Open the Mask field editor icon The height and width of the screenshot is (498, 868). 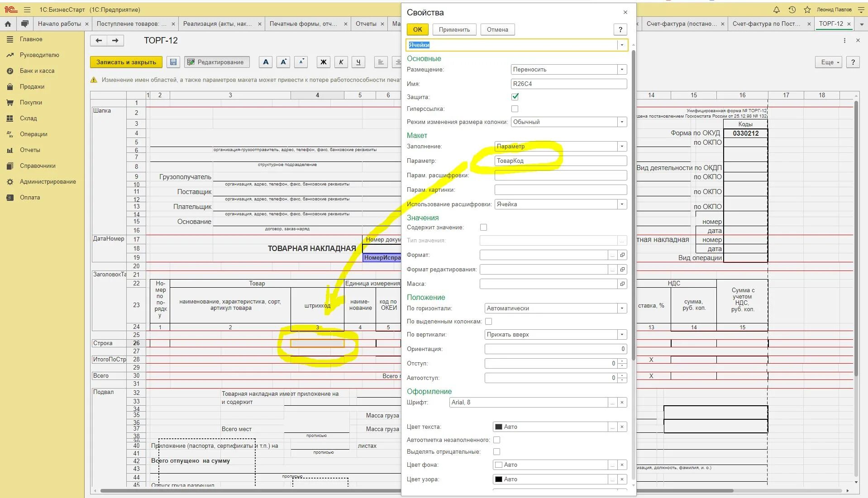pyautogui.click(x=622, y=284)
